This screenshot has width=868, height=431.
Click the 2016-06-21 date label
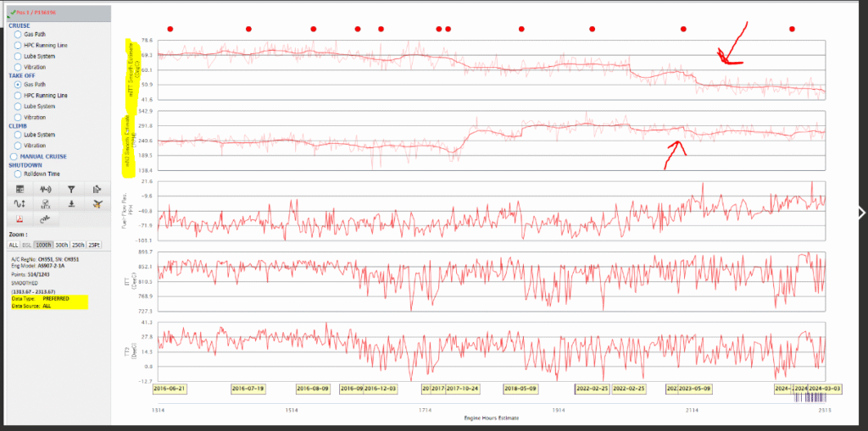tap(170, 388)
